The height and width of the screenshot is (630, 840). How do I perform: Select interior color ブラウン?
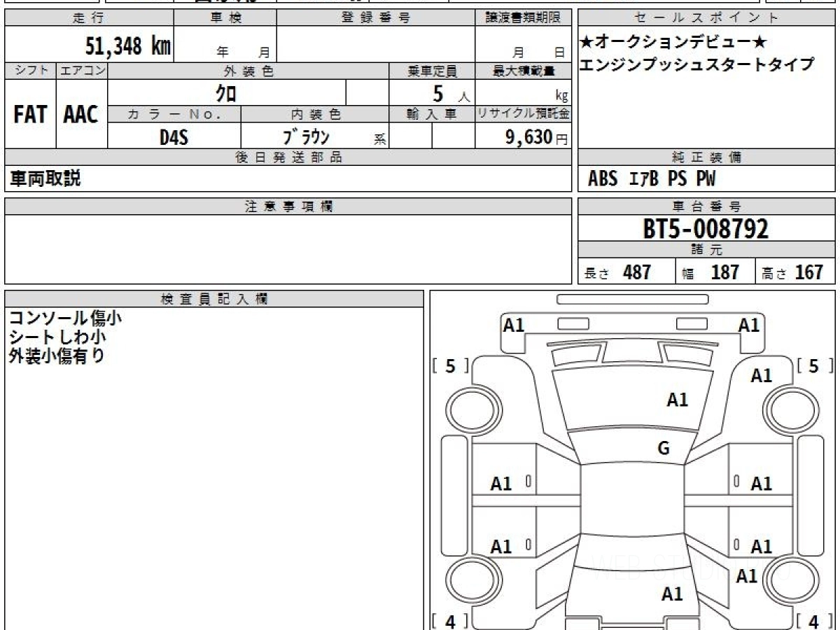click(x=306, y=137)
